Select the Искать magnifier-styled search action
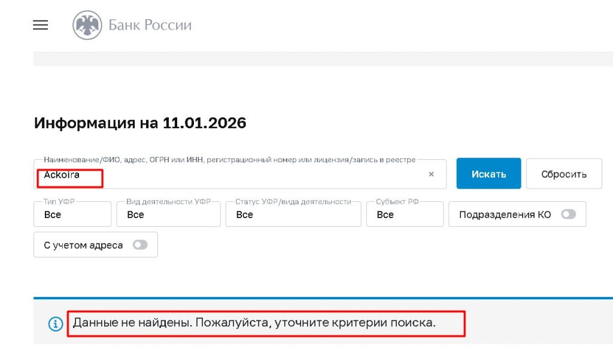 click(488, 173)
